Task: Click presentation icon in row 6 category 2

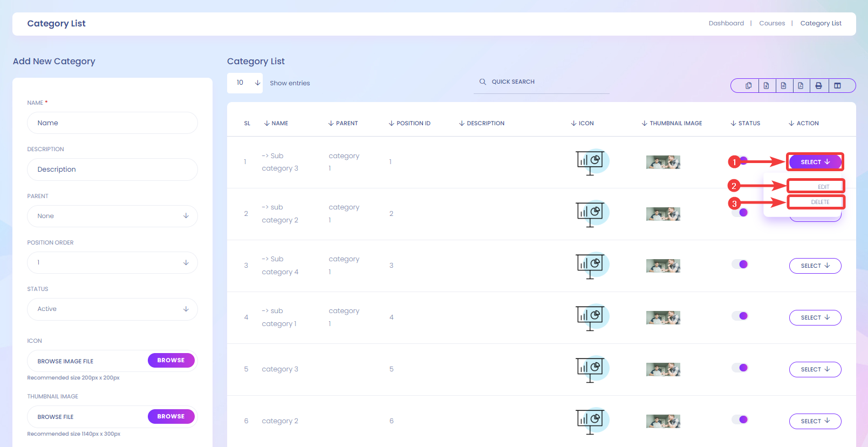Action: tap(592, 421)
